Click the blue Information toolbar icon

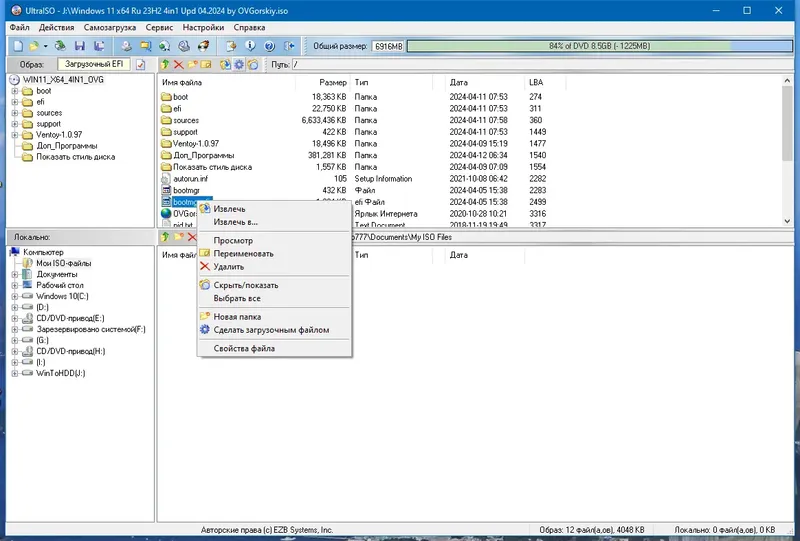(x=250, y=46)
